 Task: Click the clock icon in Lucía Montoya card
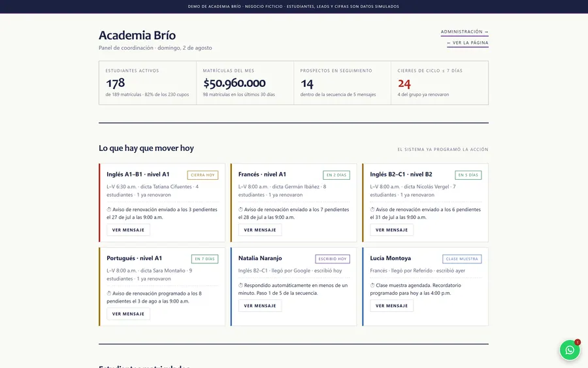pos(372,285)
